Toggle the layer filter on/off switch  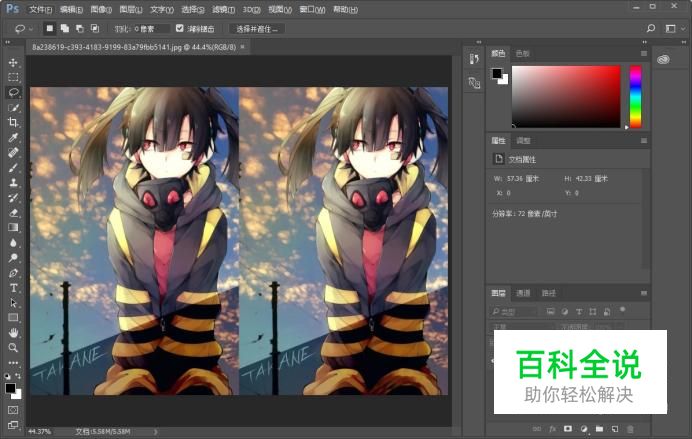pos(622,310)
